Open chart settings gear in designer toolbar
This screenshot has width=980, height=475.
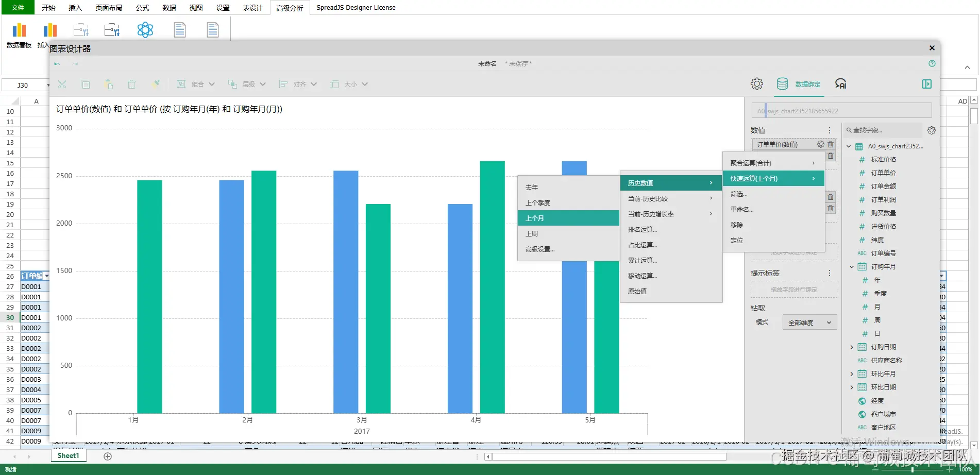click(x=756, y=84)
